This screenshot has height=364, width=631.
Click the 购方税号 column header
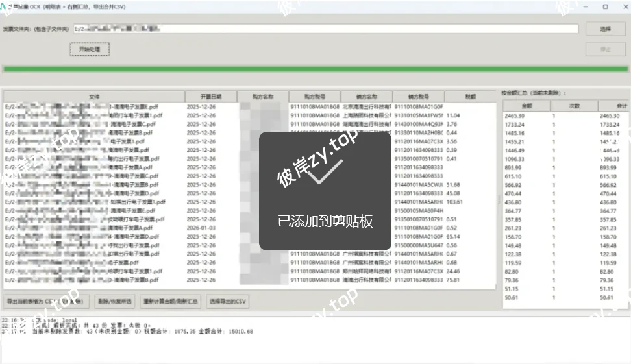[x=314, y=97]
